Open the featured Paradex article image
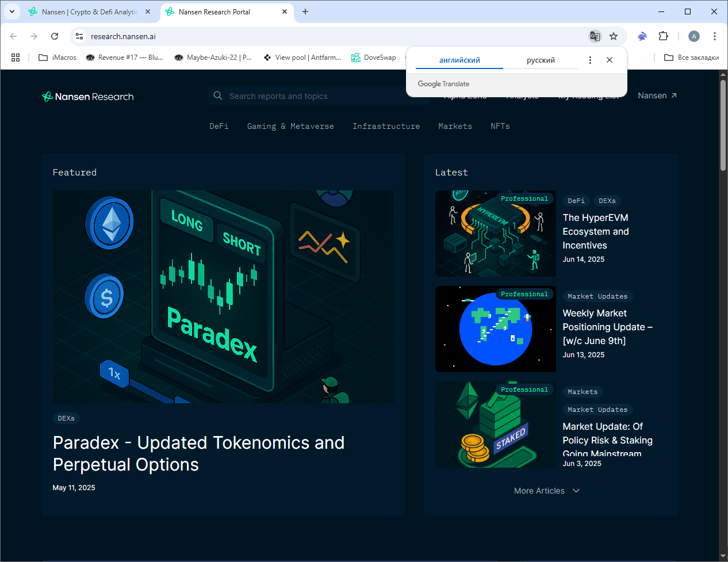Image resolution: width=728 pixels, height=562 pixels. 224,297
